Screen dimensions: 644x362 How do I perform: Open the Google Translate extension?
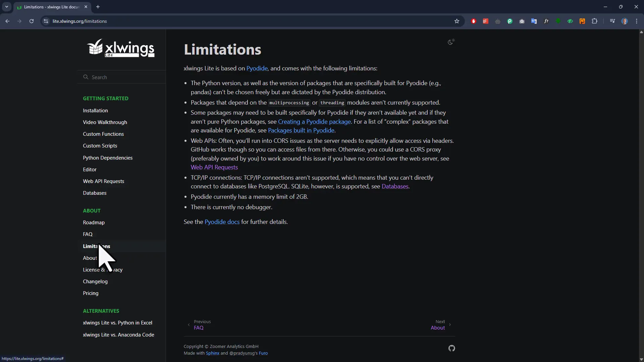point(534,21)
